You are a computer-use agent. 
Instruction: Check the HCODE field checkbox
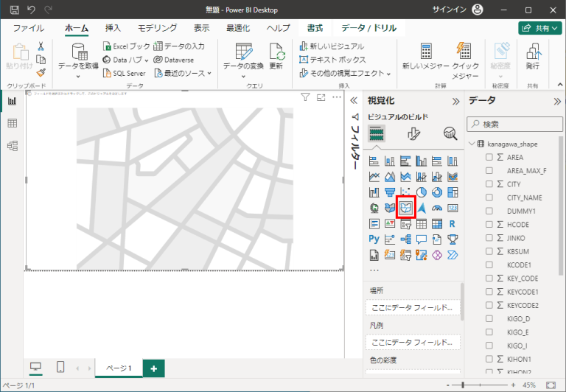[489, 225]
